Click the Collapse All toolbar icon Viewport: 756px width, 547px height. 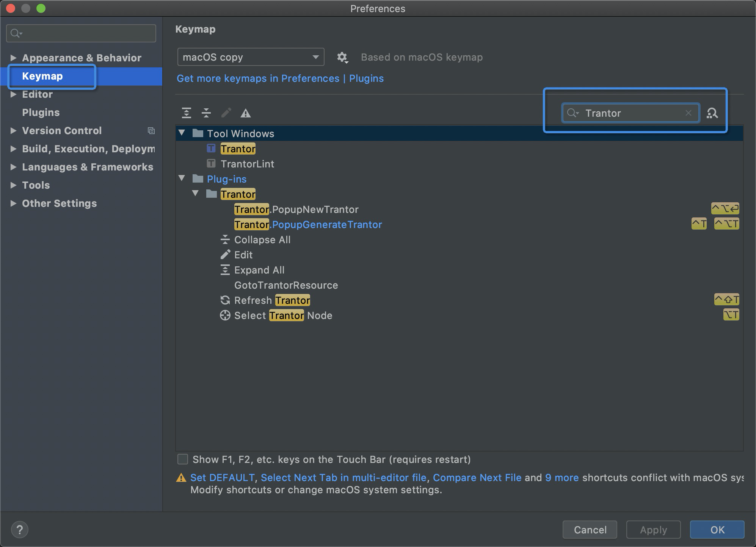[206, 113]
